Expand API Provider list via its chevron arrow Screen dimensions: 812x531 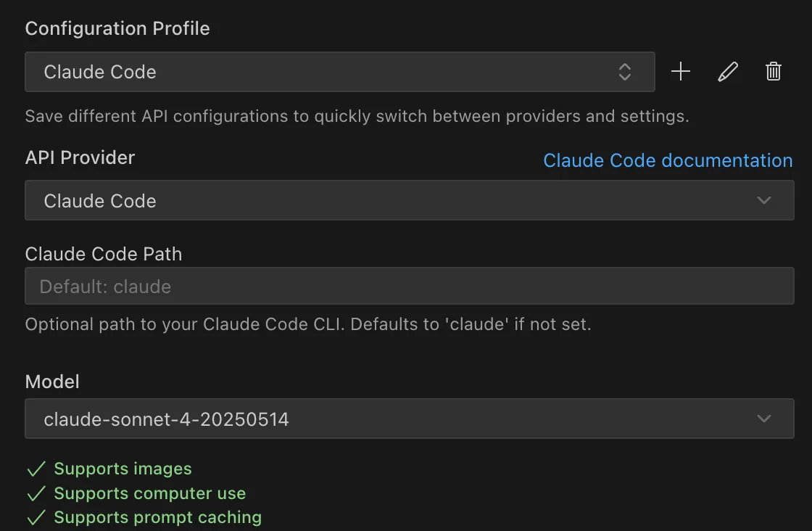pyautogui.click(x=764, y=200)
